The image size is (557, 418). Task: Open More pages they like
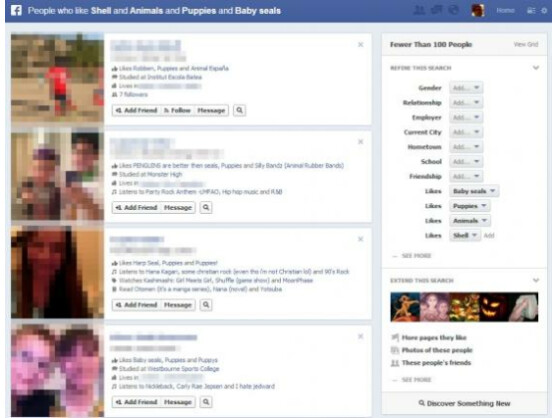pos(434,338)
